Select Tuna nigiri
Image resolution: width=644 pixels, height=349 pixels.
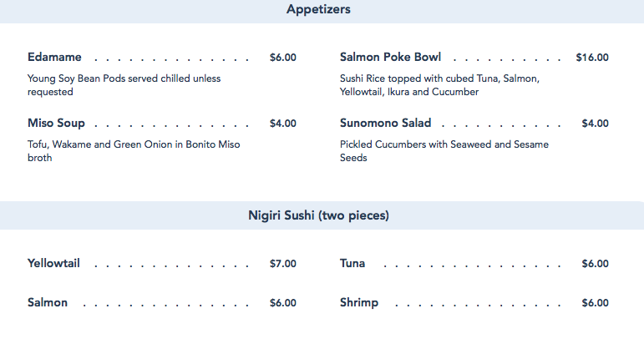tap(352, 263)
